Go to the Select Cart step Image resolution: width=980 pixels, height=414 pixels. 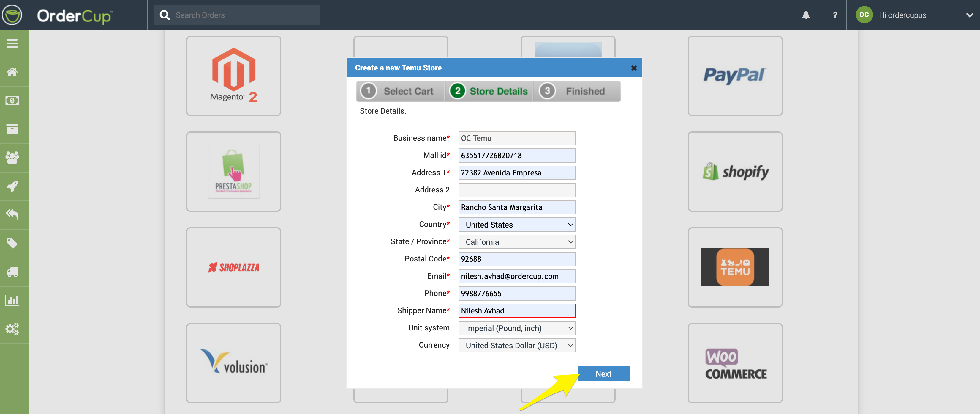tap(400, 91)
